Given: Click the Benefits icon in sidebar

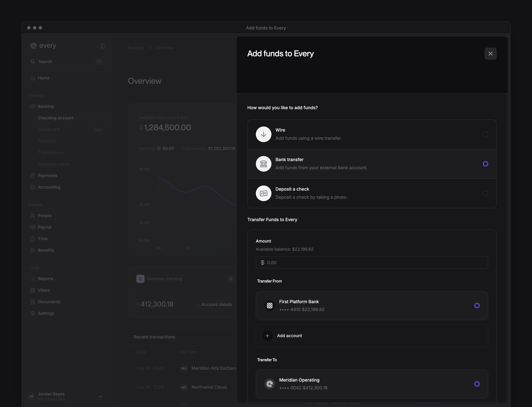Looking at the screenshot, I should click(x=32, y=250).
